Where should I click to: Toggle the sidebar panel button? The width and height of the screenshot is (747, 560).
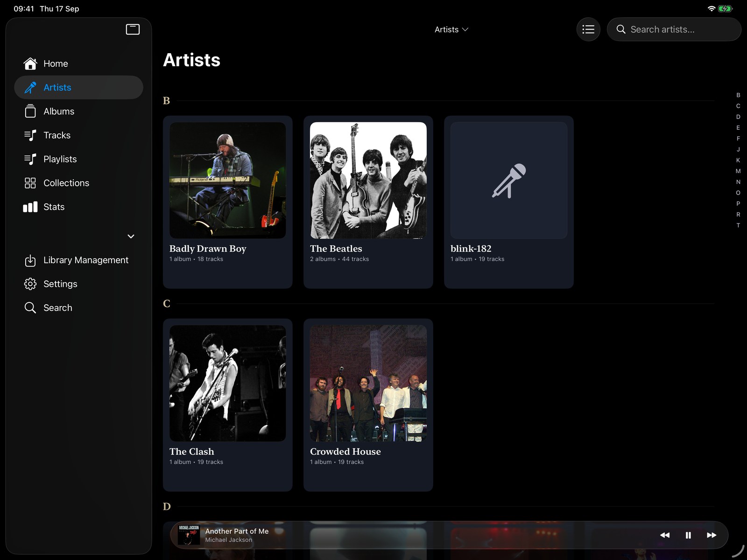[133, 29]
